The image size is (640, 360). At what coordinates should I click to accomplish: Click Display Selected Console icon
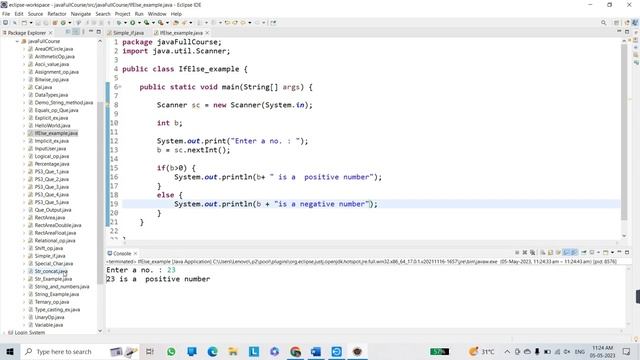click(591, 253)
